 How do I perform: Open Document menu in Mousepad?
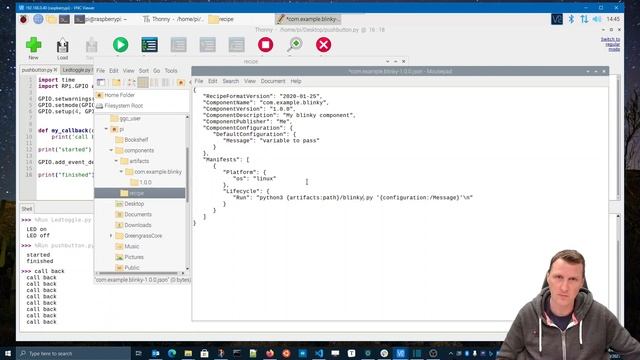click(273, 81)
